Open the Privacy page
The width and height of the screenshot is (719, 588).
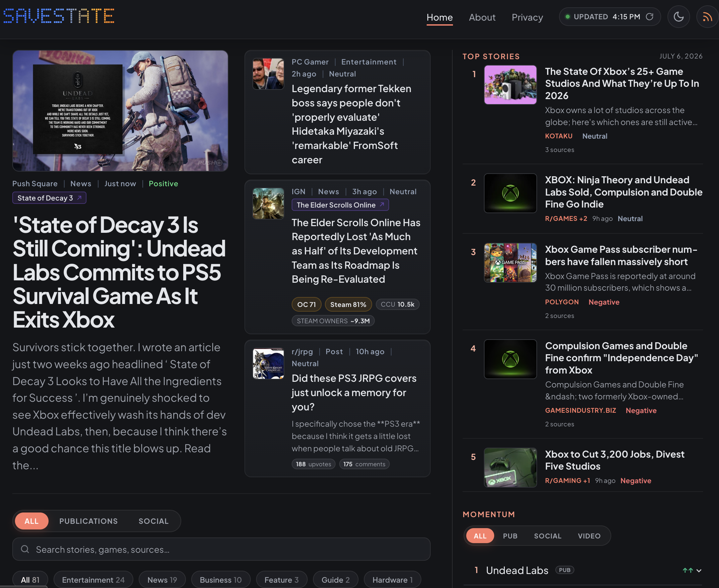coord(527,17)
